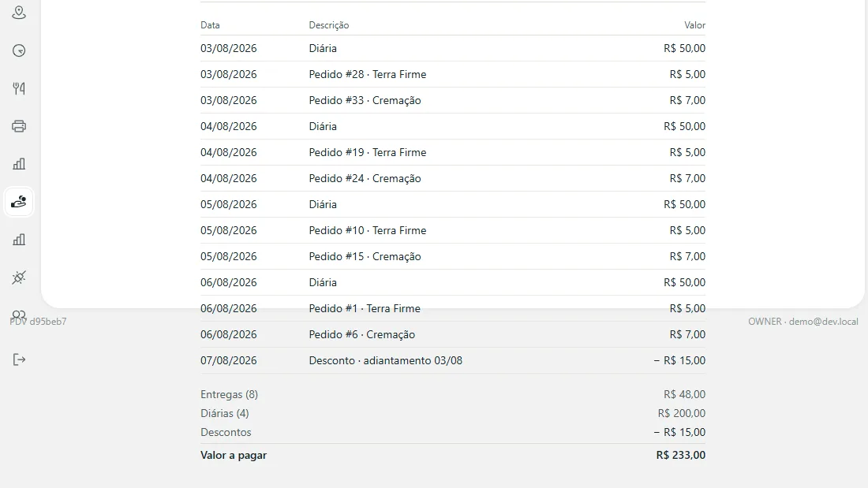Click the active hand-with-coin payments icon
This screenshot has height=488, width=868.
19,201
